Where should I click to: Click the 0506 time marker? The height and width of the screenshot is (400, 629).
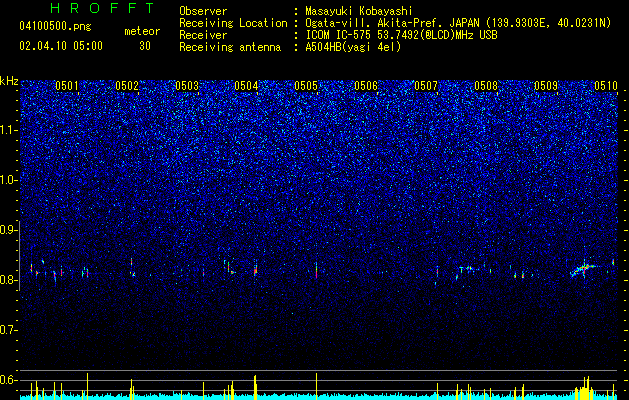click(366, 85)
